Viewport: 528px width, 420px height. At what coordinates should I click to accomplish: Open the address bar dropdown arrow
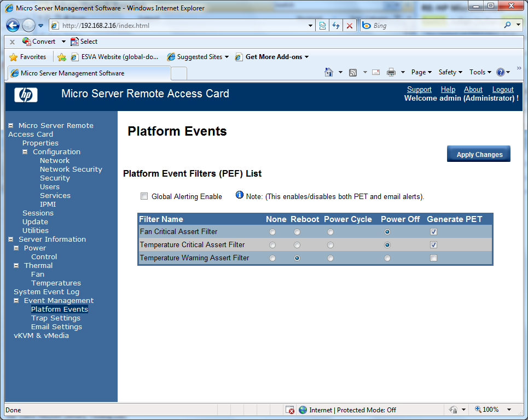[x=310, y=26]
